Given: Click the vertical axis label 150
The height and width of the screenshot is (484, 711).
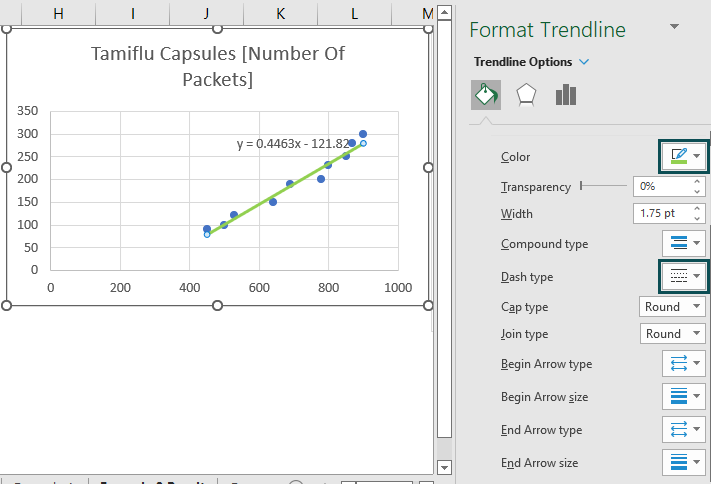Looking at the screenshot, I should tap(28, 202).
